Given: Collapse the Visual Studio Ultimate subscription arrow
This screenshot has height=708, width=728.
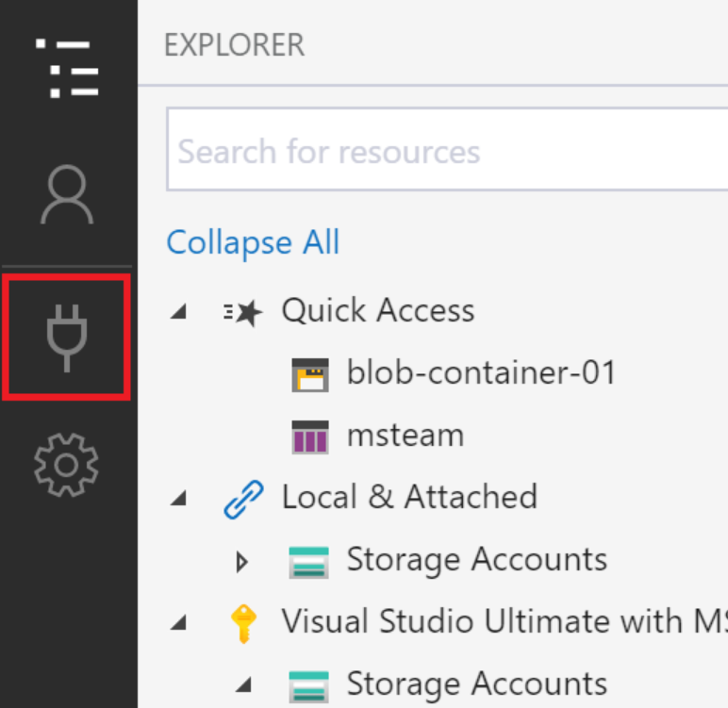Looking at the screenshot, I should pos(179,623).
